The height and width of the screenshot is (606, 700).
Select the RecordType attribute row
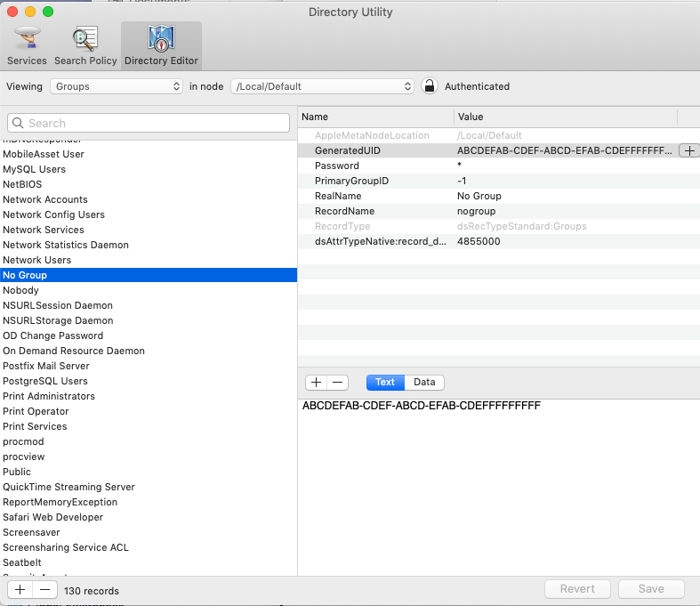(499, 226)
